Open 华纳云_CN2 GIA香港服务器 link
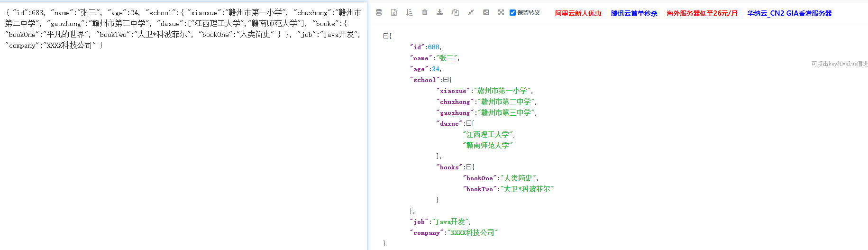Viewport: 868px width, 250px height. pos(790,13)
